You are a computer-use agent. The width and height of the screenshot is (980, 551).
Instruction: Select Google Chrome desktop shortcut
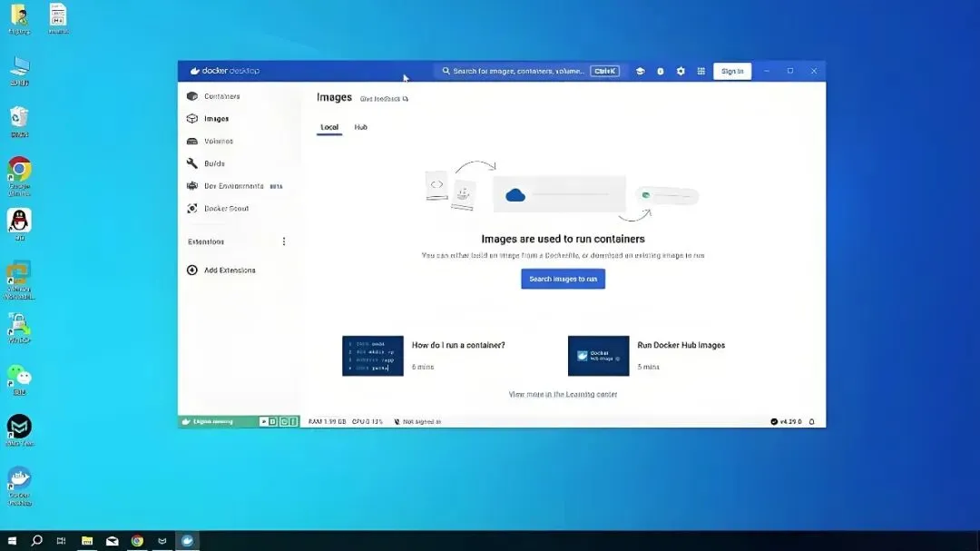[x=19, y=176]
